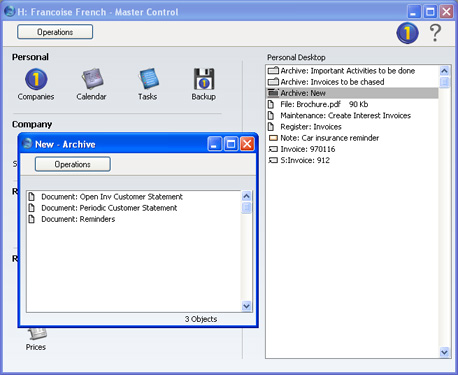Select the highlighted Archive: New row
The width and height of the screenshot is (458, 375).
pos(352,93)
